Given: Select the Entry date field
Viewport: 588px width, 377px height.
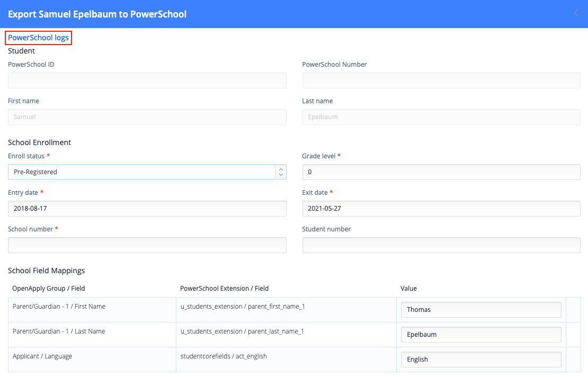Looking at the screenshot, I should coord(147,209).
